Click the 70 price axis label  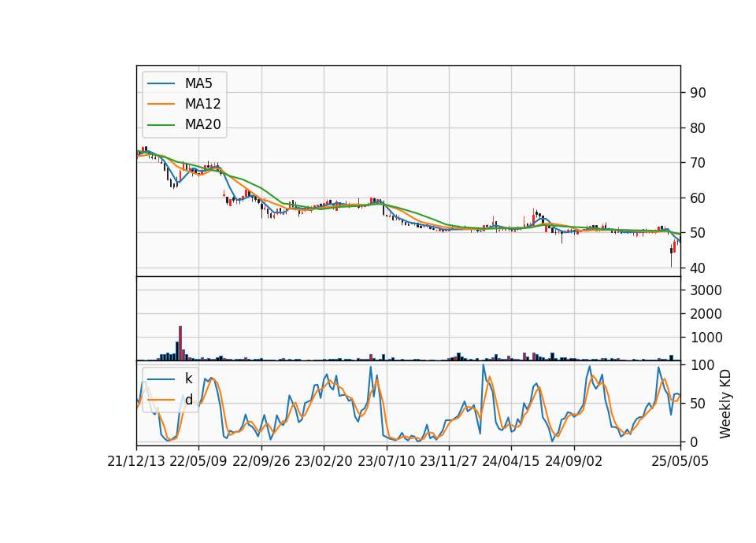698,163
